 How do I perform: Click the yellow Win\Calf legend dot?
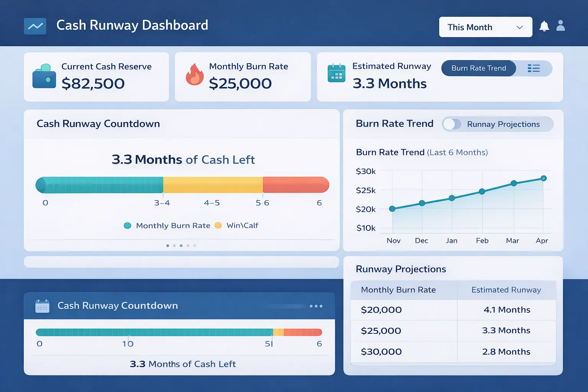click(x=218, y=225)
